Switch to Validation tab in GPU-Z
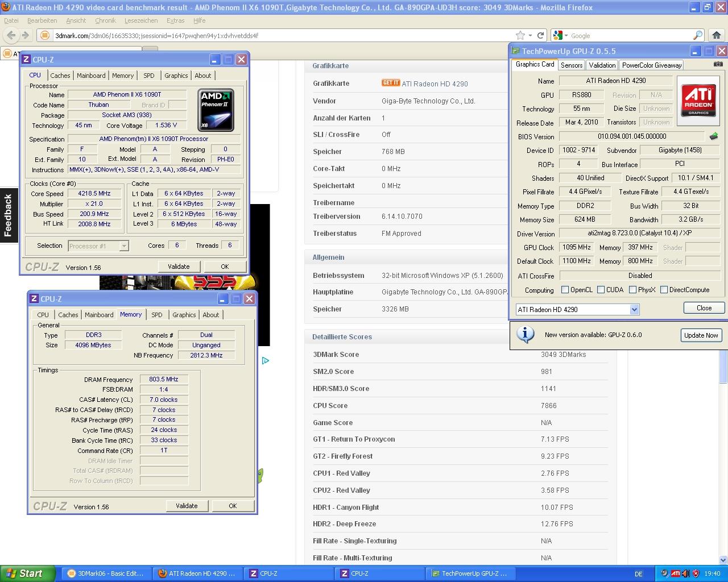The height and width of the screenshot is (582, 728). click(x=602, y=65)
